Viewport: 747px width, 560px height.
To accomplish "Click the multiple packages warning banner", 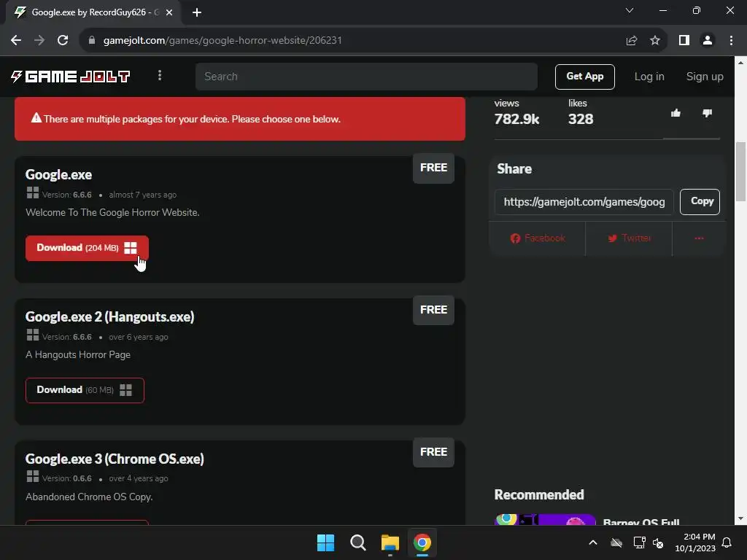I will point(239,119).
